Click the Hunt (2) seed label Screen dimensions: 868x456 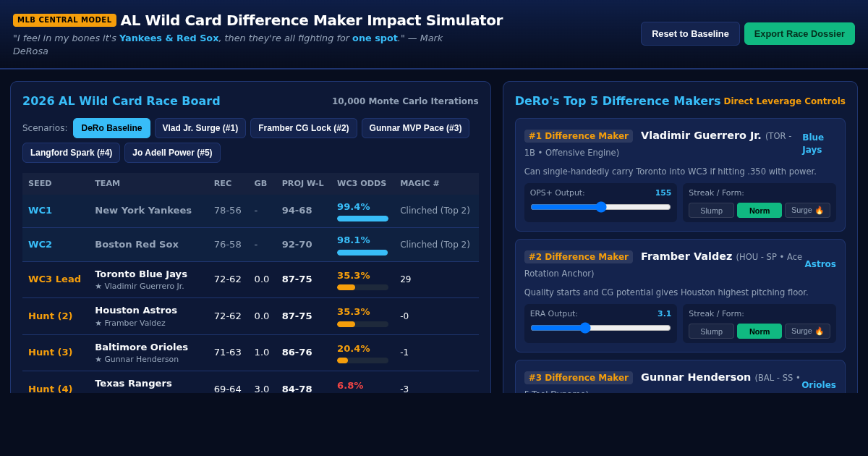(x=50, y=316)
